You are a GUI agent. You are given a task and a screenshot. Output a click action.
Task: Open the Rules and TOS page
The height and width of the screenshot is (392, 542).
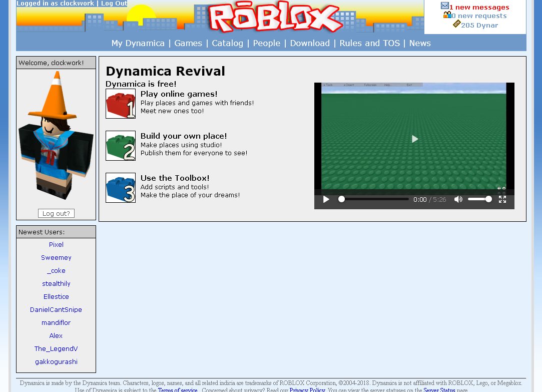[369, 43]
